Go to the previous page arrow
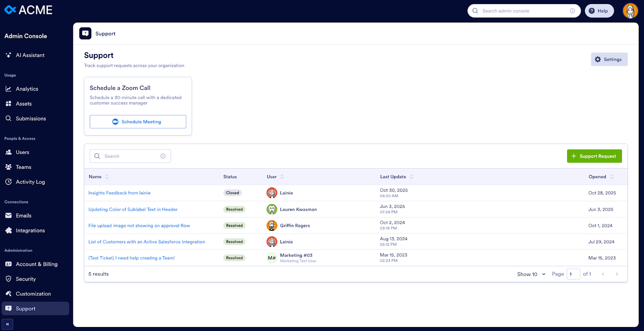 [603, 274]
